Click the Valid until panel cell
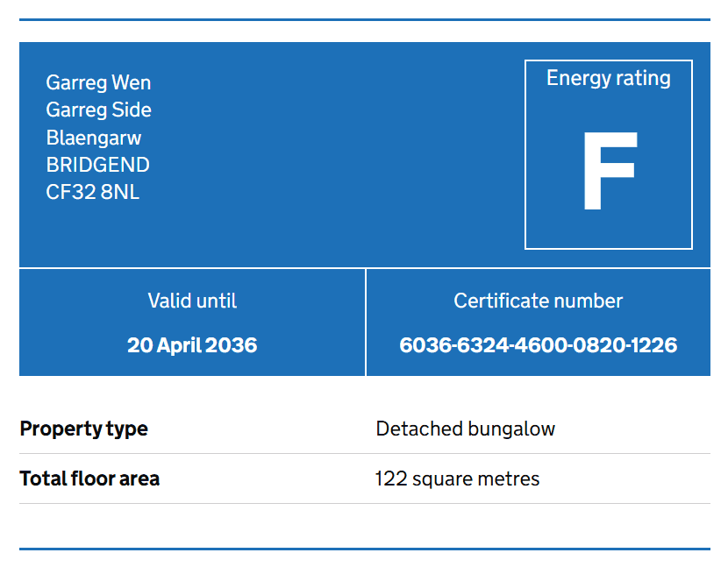 [192, 322]
